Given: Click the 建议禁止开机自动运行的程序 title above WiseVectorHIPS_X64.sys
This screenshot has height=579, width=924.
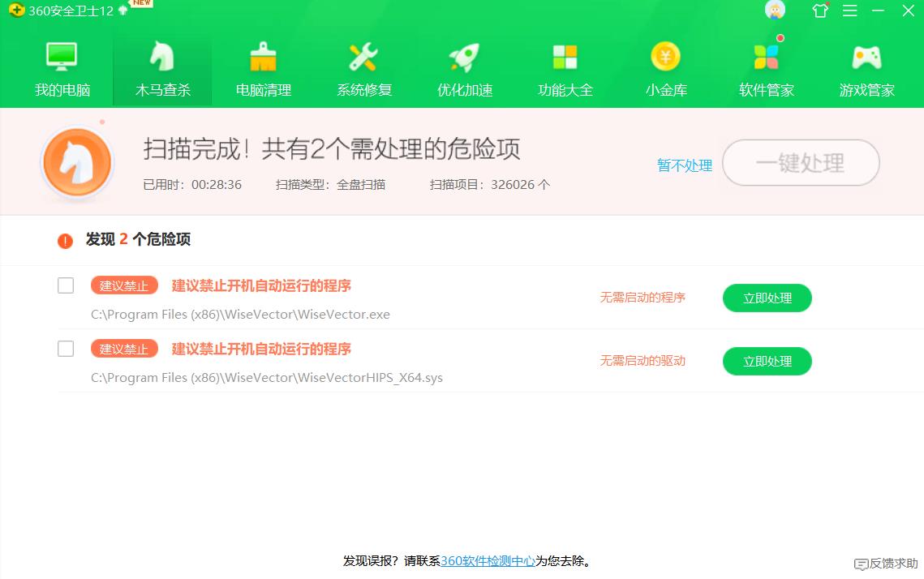Looking at the screenshot, I should (261, 349).
